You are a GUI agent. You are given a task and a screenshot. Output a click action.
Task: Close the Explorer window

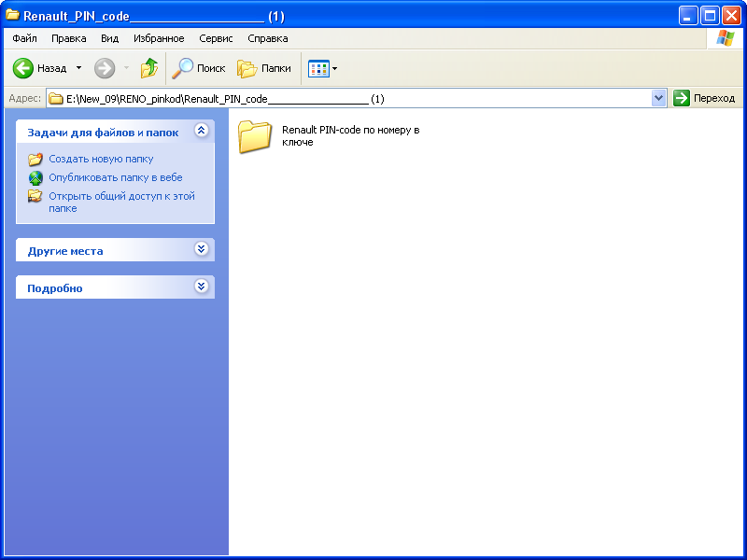731,16
